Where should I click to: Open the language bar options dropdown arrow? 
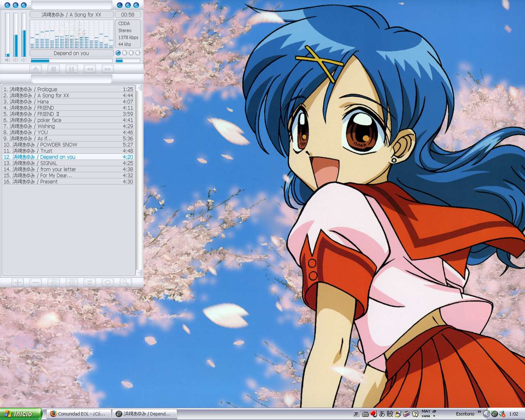434,416
